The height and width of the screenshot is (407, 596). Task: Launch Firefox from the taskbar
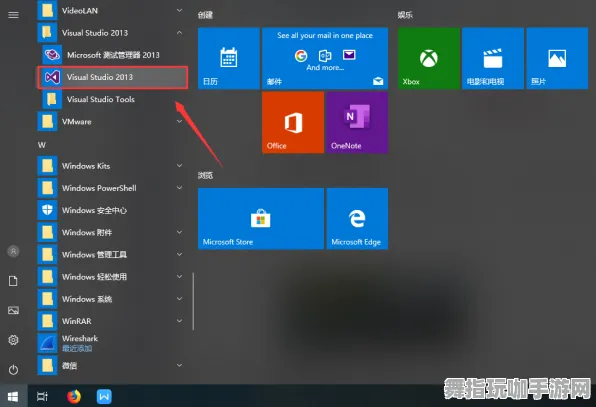pyautogui.click(x=74, y=396)
